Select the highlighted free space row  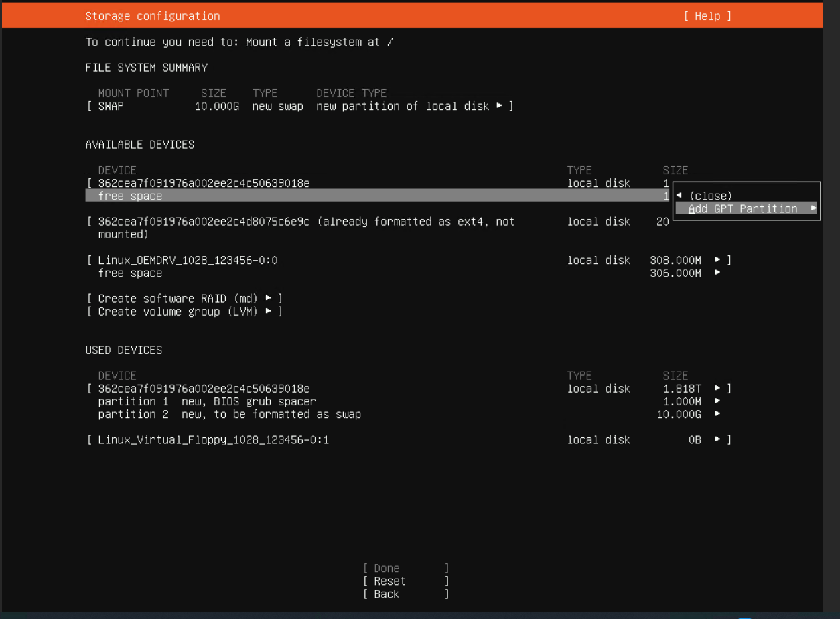(375, 196)
